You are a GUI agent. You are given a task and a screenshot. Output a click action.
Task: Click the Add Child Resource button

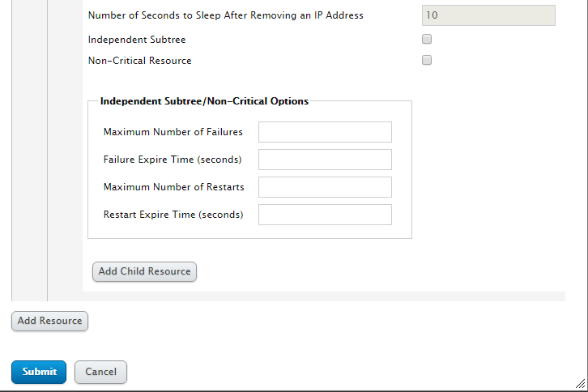144,271
